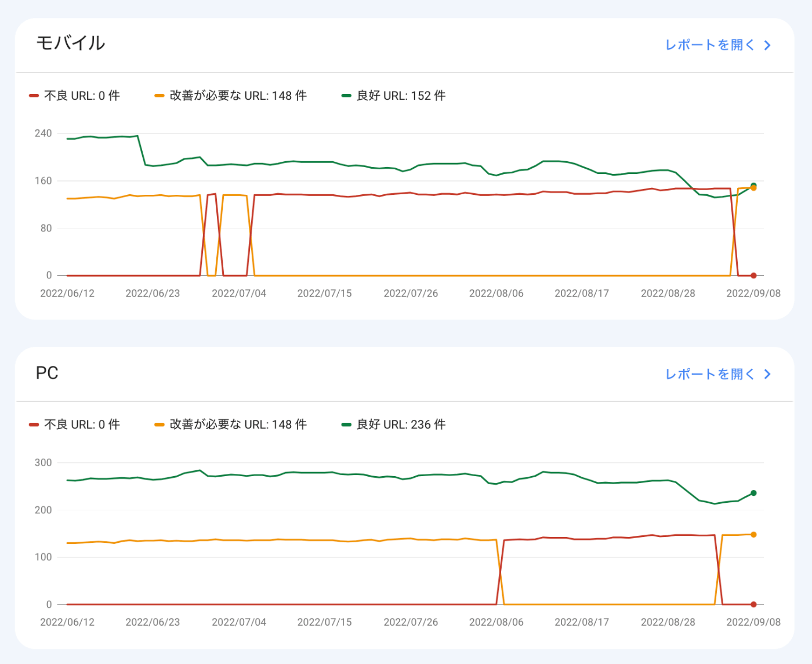
Task: Select red endpoint dot on Mobile chart
Action: [753, 275]
